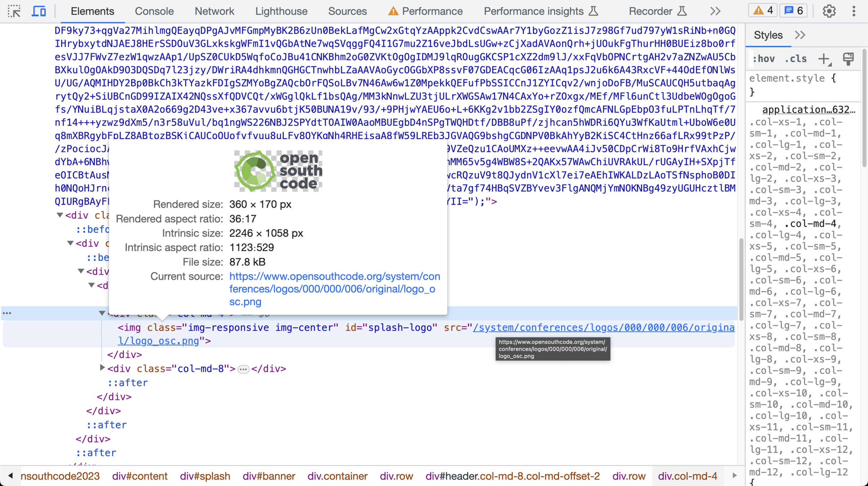Switch to the Network tab

pyautogui.click(x=214, y=11)
